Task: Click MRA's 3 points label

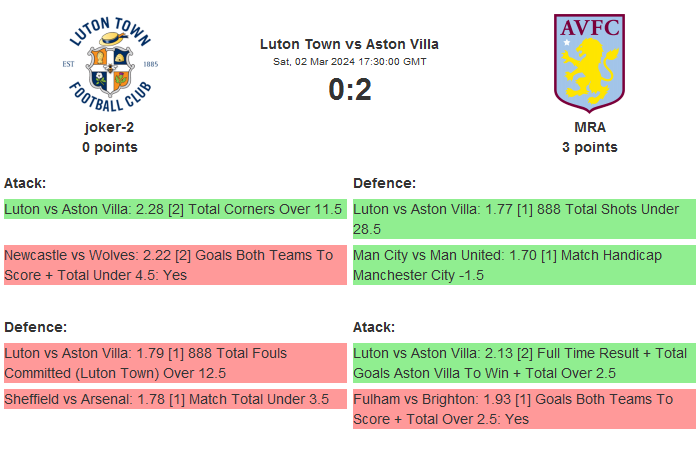Action: tap(589, 147)
